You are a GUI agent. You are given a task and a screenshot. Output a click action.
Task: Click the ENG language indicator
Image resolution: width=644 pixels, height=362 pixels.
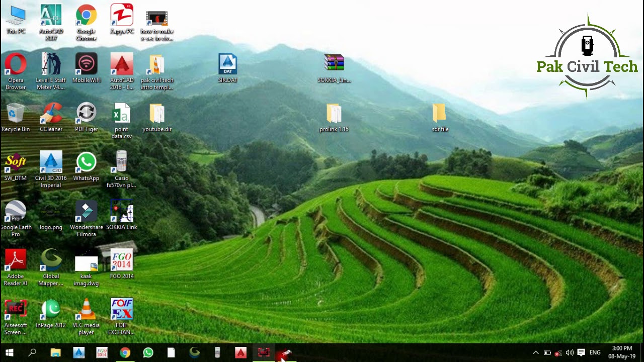(x=595, y=352)
